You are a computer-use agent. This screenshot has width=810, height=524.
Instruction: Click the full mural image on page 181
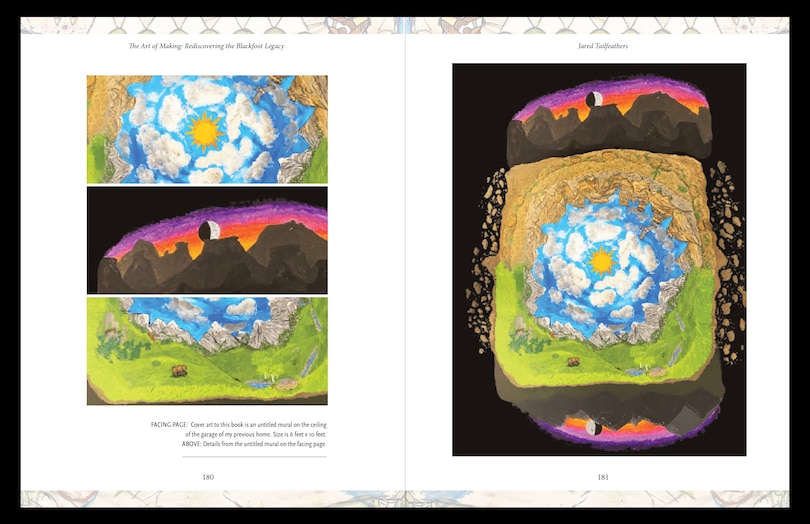599,259
